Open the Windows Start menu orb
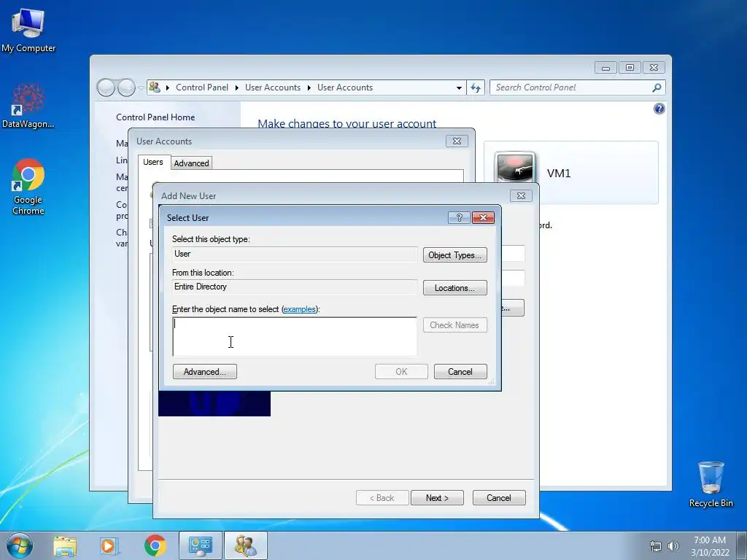This screenshot has height=560, width=747. [20, 545]
